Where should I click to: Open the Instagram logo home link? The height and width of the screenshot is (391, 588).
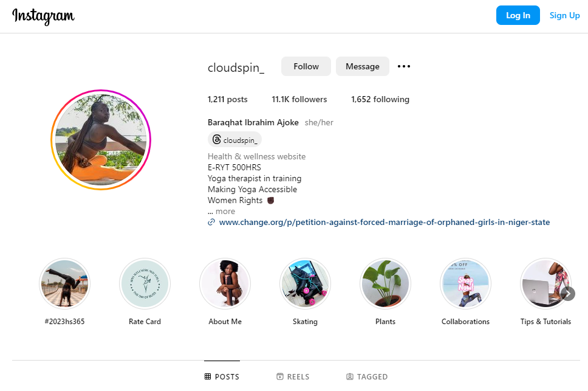(44, 16)
